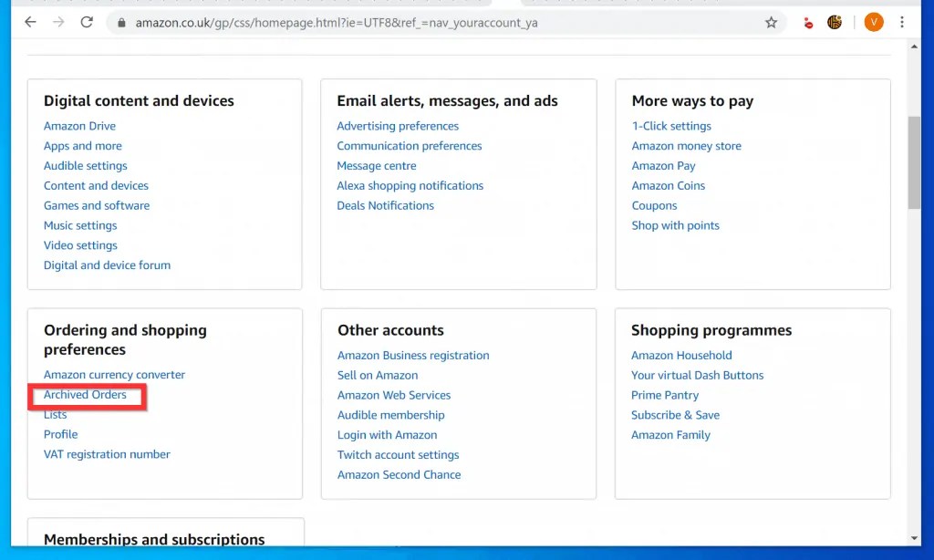Screen dimensions: 934x560
Task: Click the cookie-shaped extension icon
Action: [x=835, y=21]
